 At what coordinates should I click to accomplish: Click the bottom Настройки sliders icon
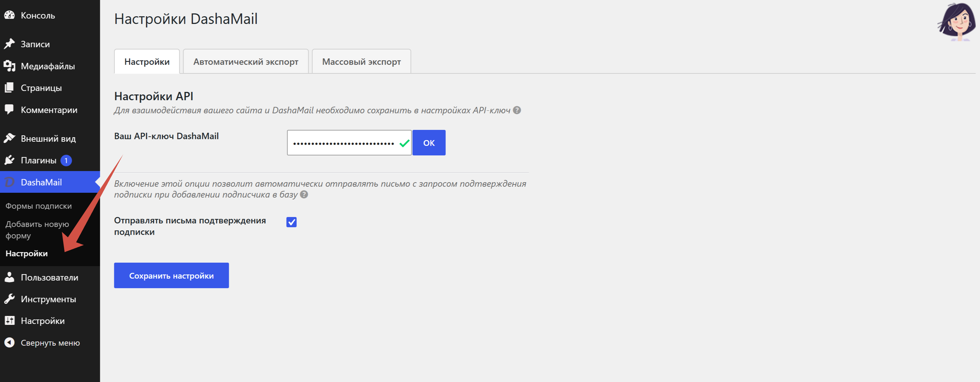click(10, 321)
